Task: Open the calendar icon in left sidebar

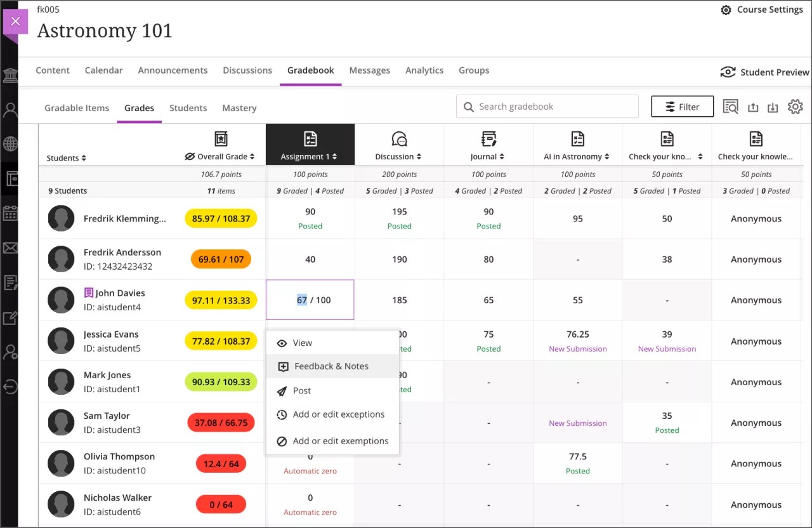Action: [9, 213]
